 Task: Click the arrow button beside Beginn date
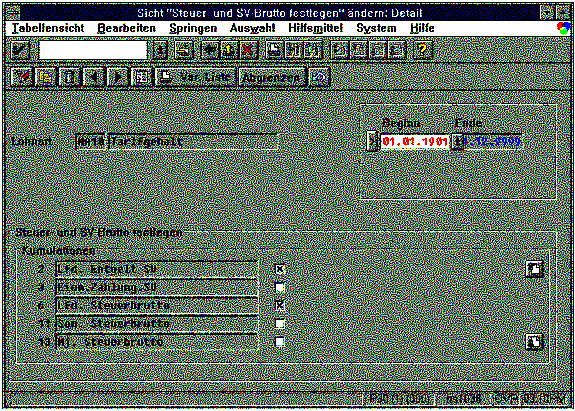pyautogui.click(x=372, y=142)
